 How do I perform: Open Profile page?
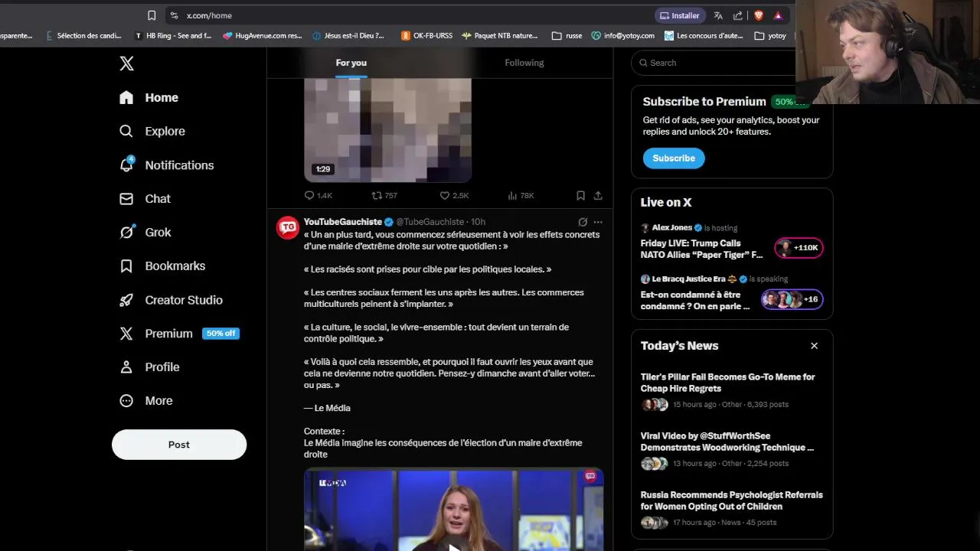pyautogui.click(x=150, y=367)
